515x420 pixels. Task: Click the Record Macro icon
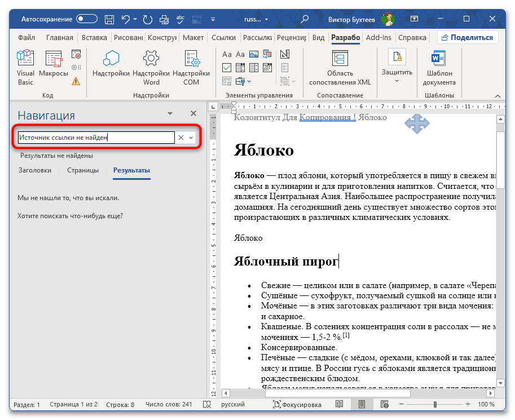[x=76, y=54]
